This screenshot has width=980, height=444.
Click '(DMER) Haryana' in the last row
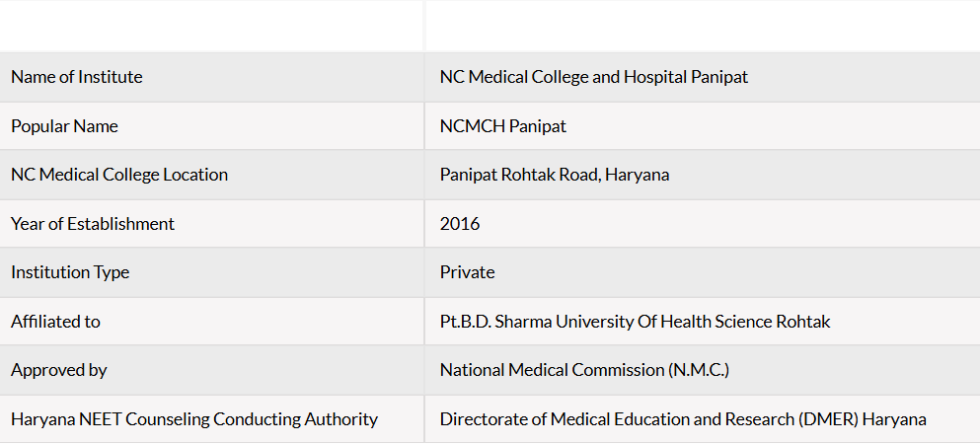pos(862,419)
